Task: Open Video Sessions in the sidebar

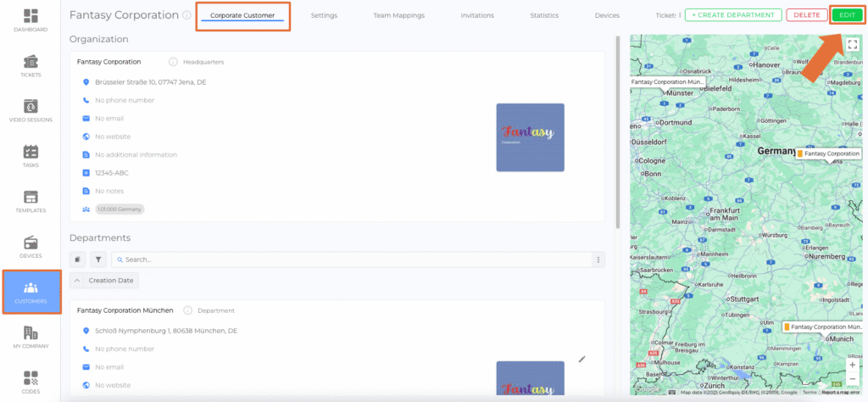Action: (x=31, y=111)
